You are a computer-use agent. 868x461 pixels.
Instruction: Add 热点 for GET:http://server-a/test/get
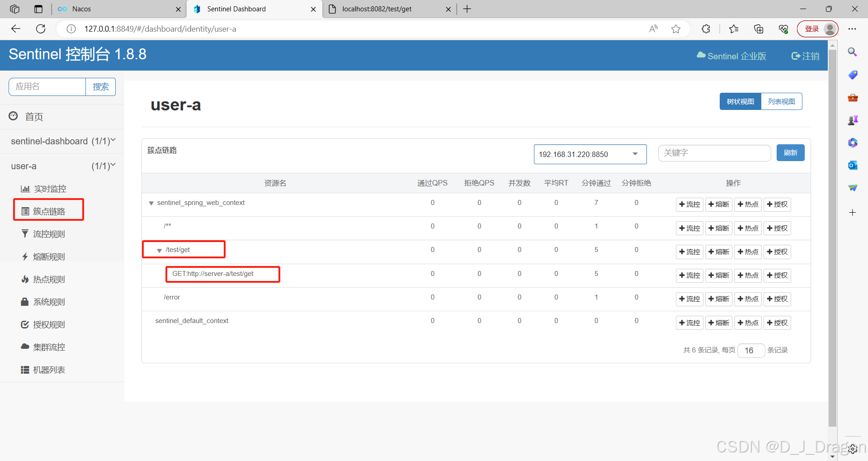pos(748,275)
